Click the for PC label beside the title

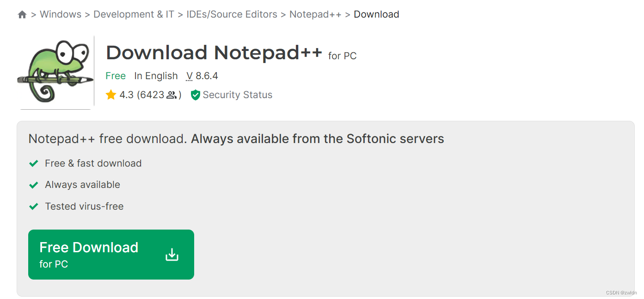343,56
